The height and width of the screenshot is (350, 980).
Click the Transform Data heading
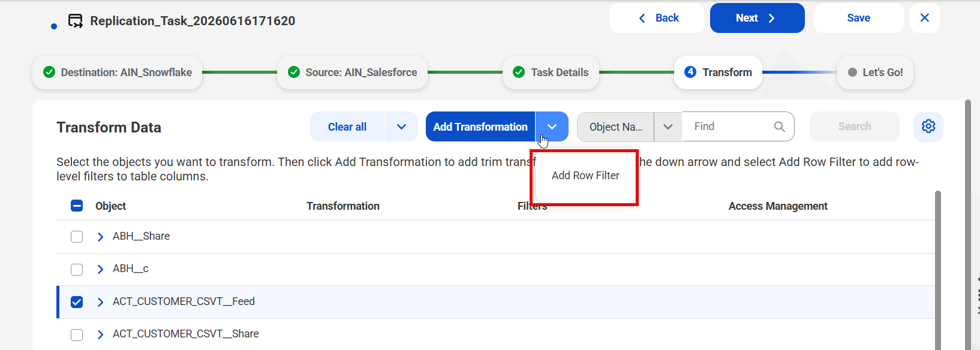pos(109,128)
